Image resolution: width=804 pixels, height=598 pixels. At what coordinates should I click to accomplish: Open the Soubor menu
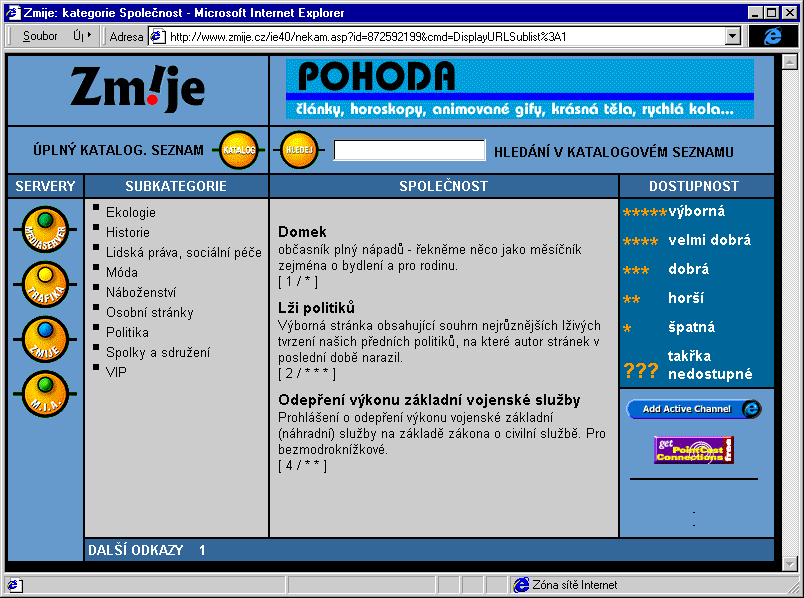40,36
